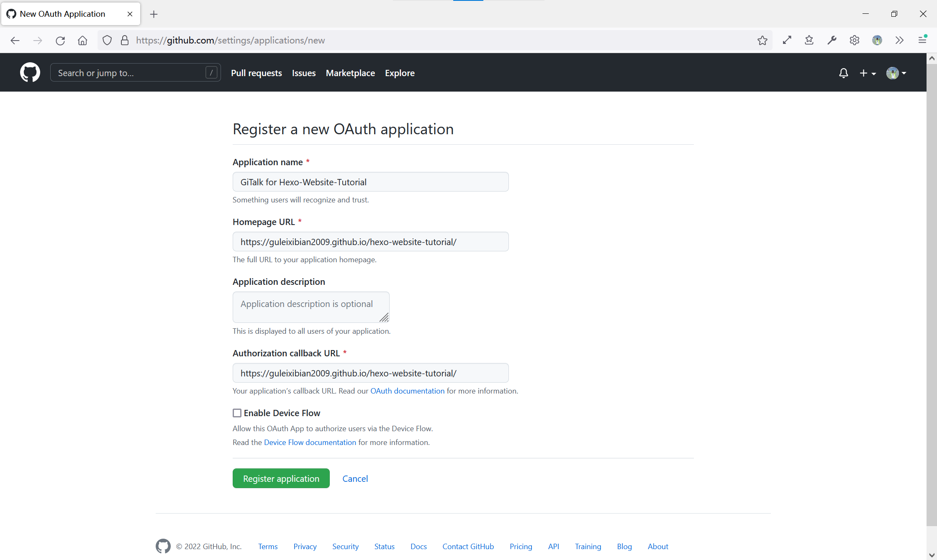937x560 pixels.
Task: Click the Cancel link
Action: coord(355,479)
